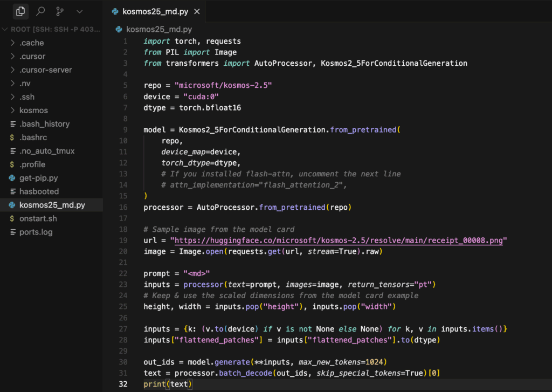Open the ports.log file
Image resolution: width=552 pixels, height=392 pixels.
51,232
